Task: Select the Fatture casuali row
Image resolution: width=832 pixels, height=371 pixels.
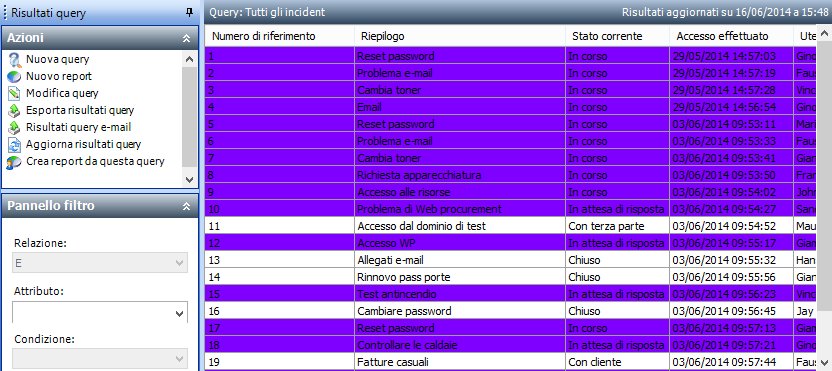Action: pyautogui.click(x=510, y=362)
